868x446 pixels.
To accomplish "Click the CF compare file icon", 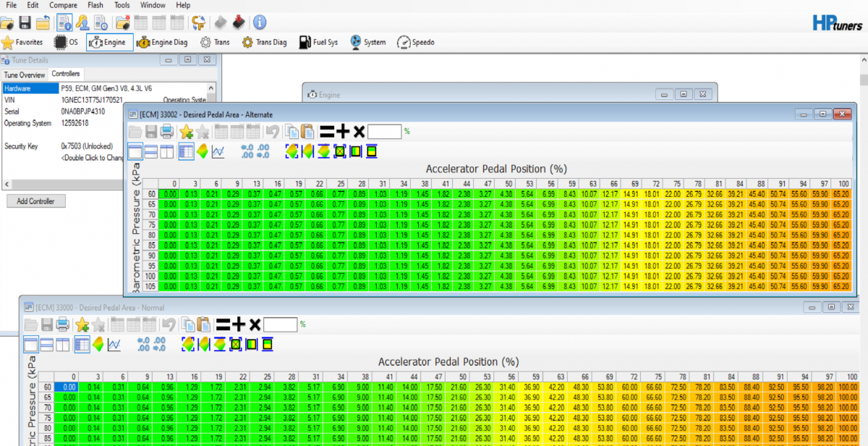I will click(x=199, y=22).
